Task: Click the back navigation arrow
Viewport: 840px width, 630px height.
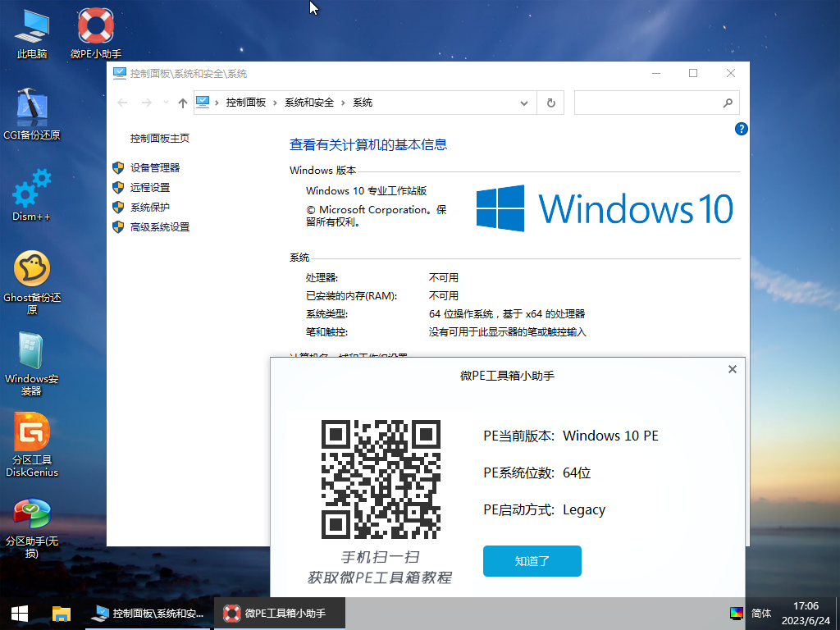Action: coord(122,103)
